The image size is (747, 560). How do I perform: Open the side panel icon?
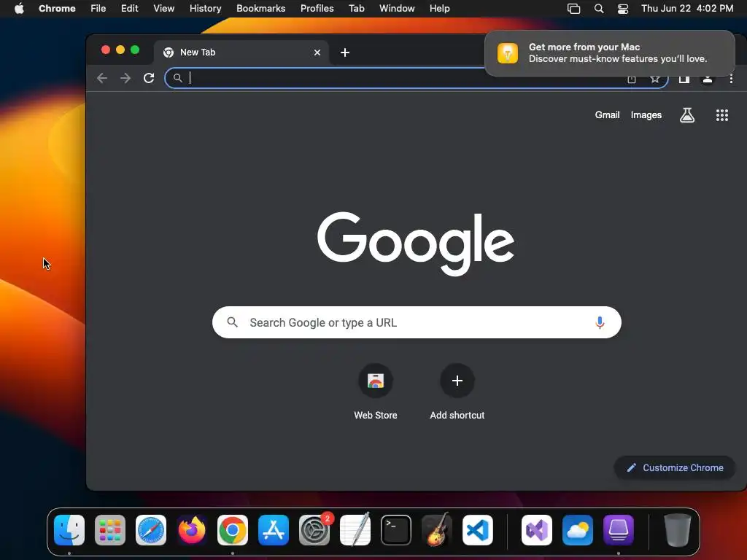684,79
